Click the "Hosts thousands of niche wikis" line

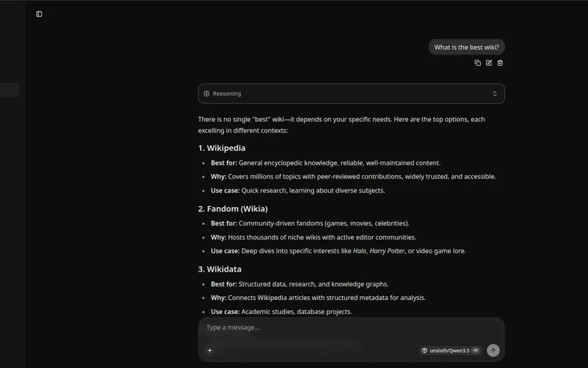click(x=314, y=237)
